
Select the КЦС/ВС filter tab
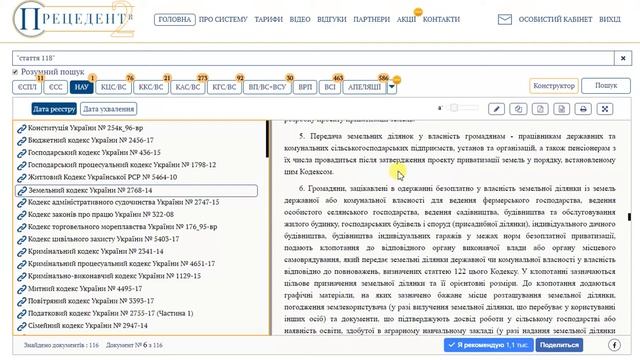click(x=113, y=87)
